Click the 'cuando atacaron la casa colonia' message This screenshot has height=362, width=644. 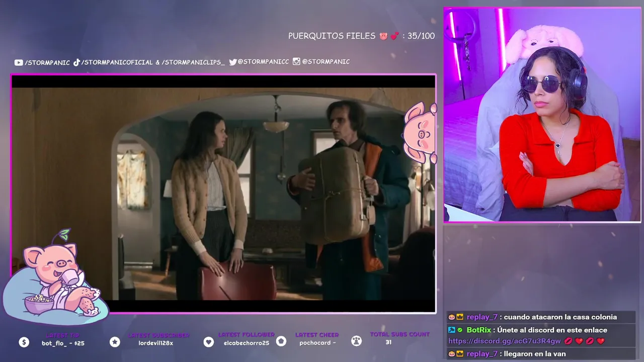560,317
